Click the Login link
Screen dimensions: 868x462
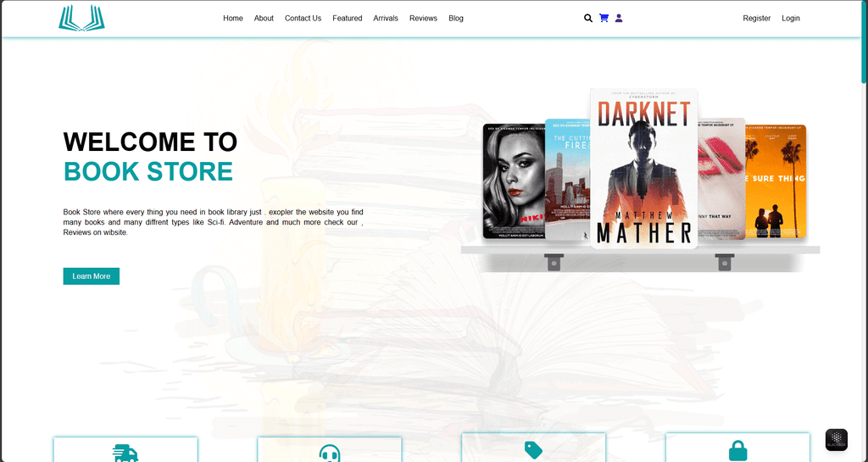[x=790, y=18]
